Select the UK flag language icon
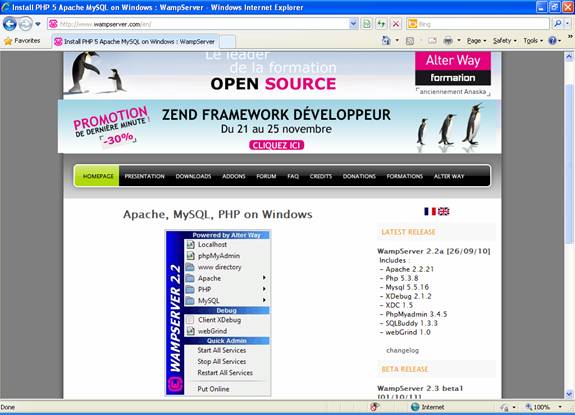 pyautogui.click(x=443, y=212)
